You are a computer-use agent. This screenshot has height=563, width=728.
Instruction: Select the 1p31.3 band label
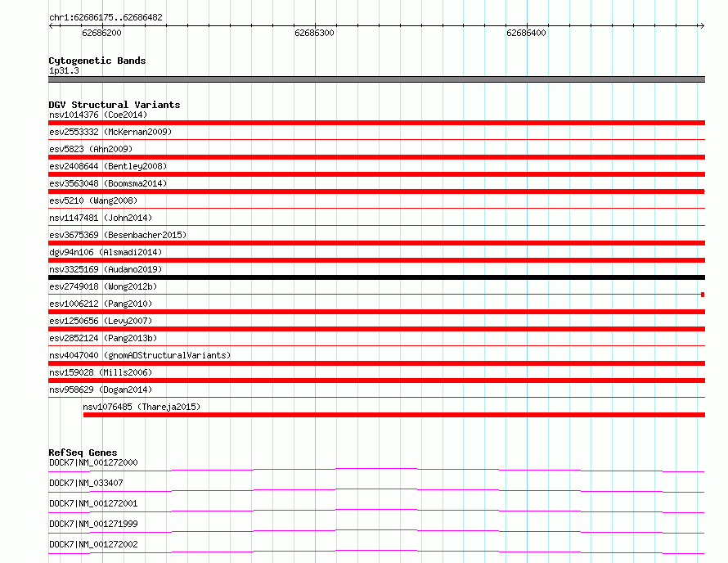tap(64, 70)
